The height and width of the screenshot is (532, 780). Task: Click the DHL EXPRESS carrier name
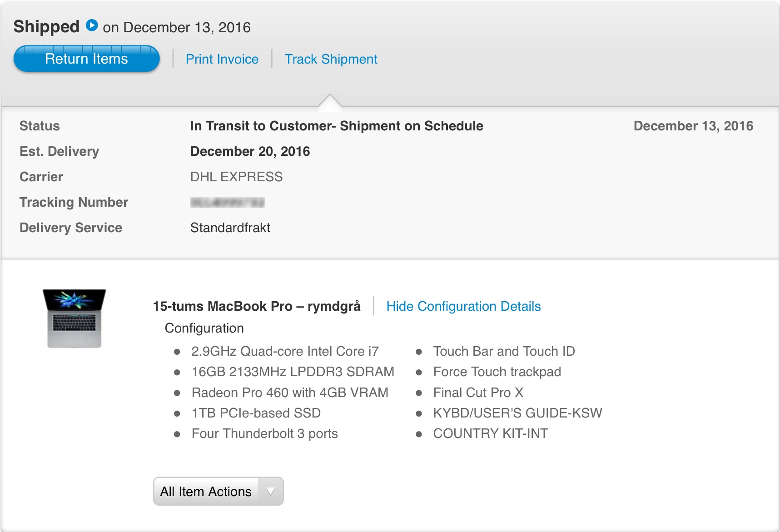[x=236, y=177]
